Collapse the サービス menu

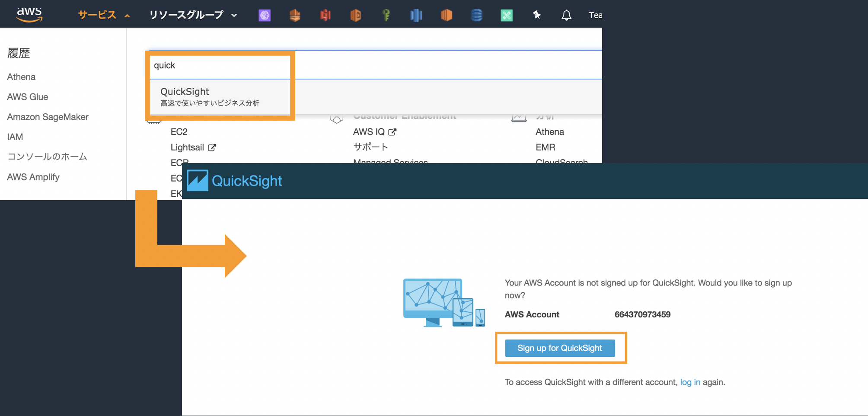pyautogui.click(x=104, y=15)
